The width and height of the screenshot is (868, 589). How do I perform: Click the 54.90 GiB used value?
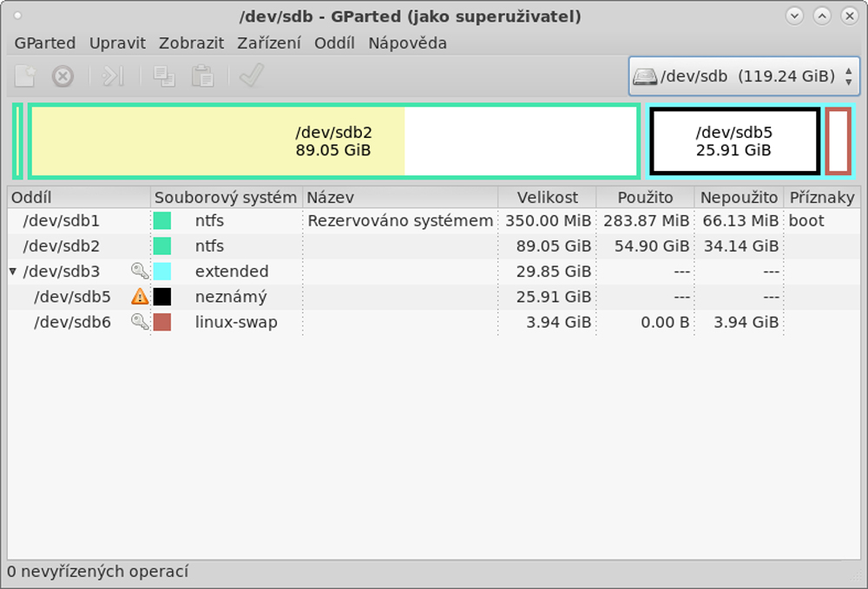652,246
